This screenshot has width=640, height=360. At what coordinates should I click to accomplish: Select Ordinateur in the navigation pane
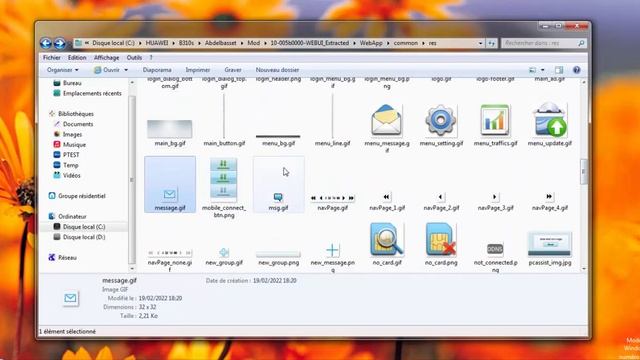67,216
